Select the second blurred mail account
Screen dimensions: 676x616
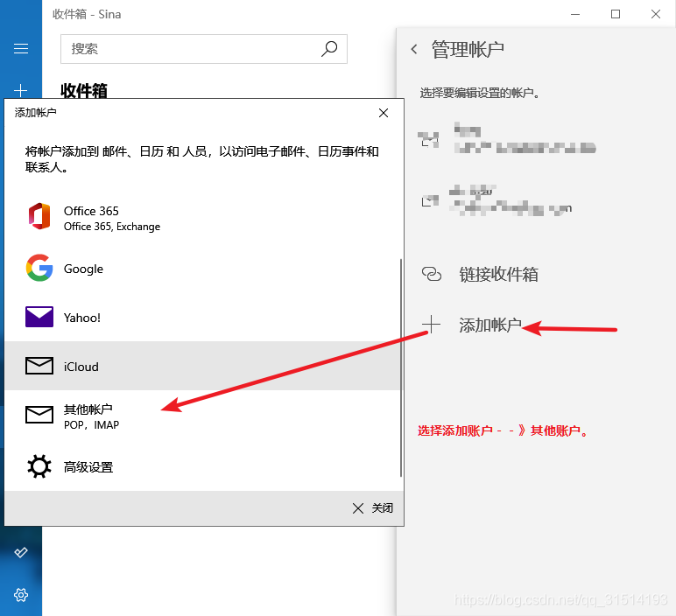click(x=496, y=200)
